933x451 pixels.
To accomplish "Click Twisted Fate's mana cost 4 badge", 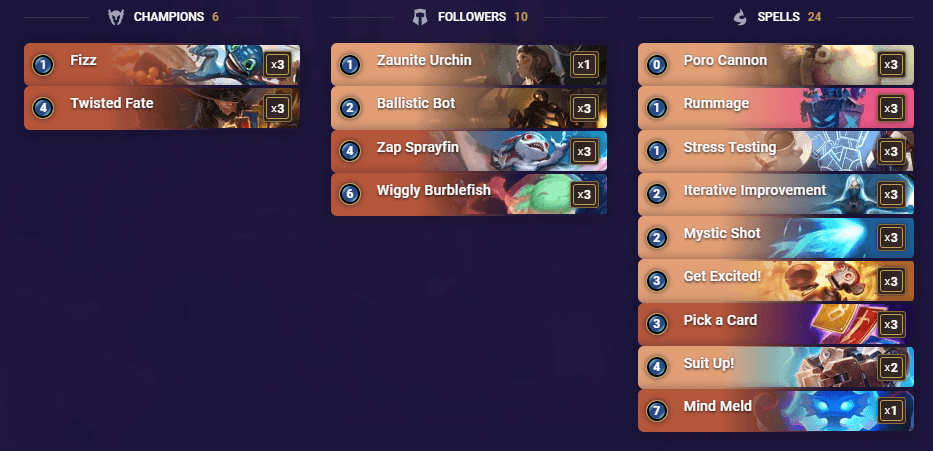I will pyautogui.click(x=43, y=108).
